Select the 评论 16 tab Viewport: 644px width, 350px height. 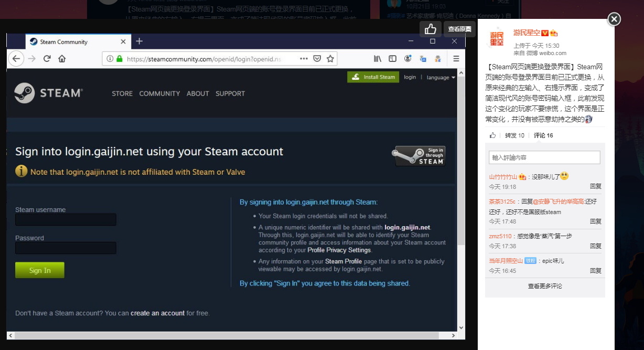point(543,135)
